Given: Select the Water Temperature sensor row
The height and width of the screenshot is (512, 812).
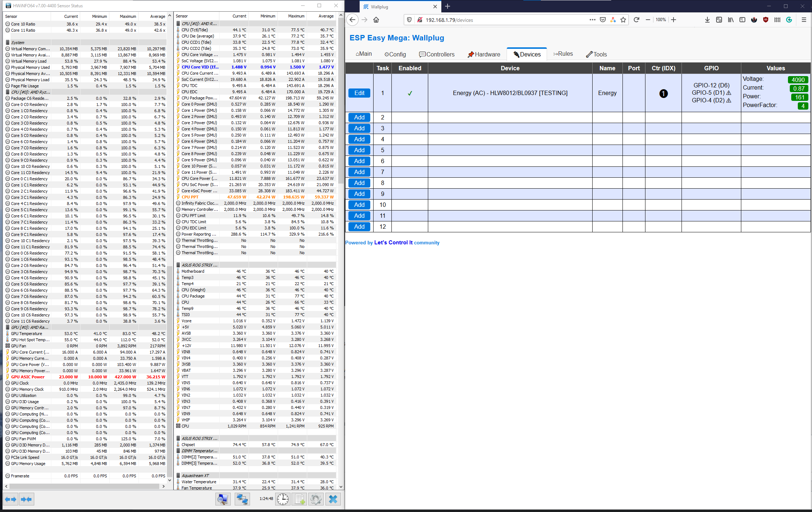Looking at the screenshot, I should tap(255, 482).
